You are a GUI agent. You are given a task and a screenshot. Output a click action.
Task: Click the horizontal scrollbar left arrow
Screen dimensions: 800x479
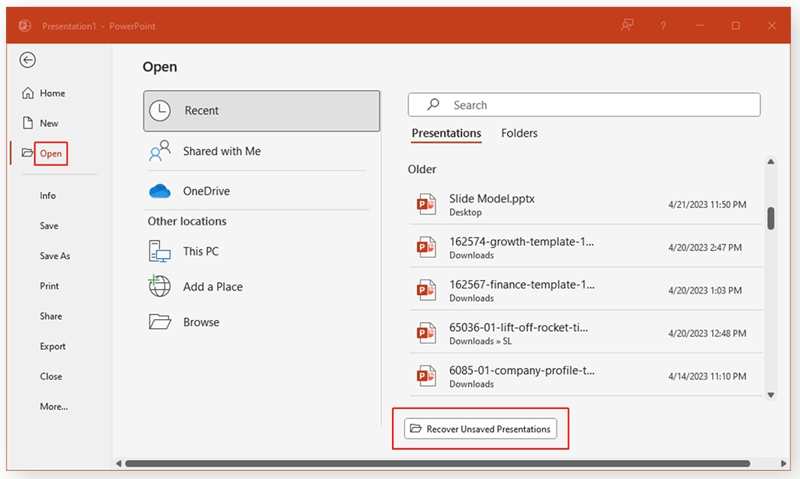118,464
